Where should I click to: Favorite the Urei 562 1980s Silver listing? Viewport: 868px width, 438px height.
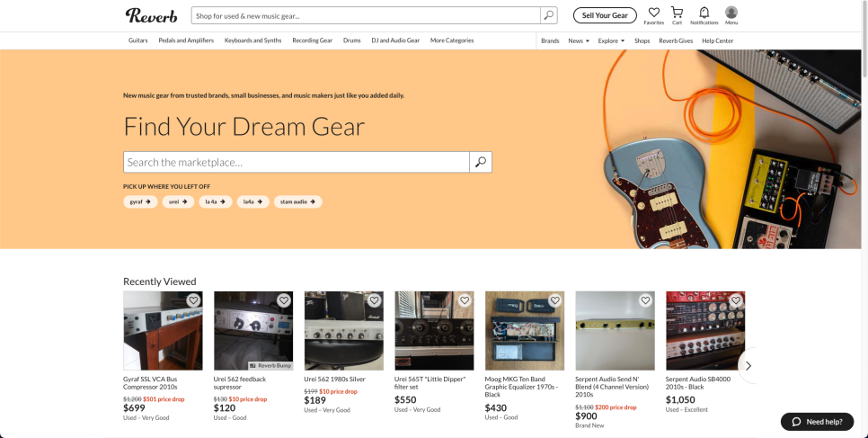click(x=374, y=300)
